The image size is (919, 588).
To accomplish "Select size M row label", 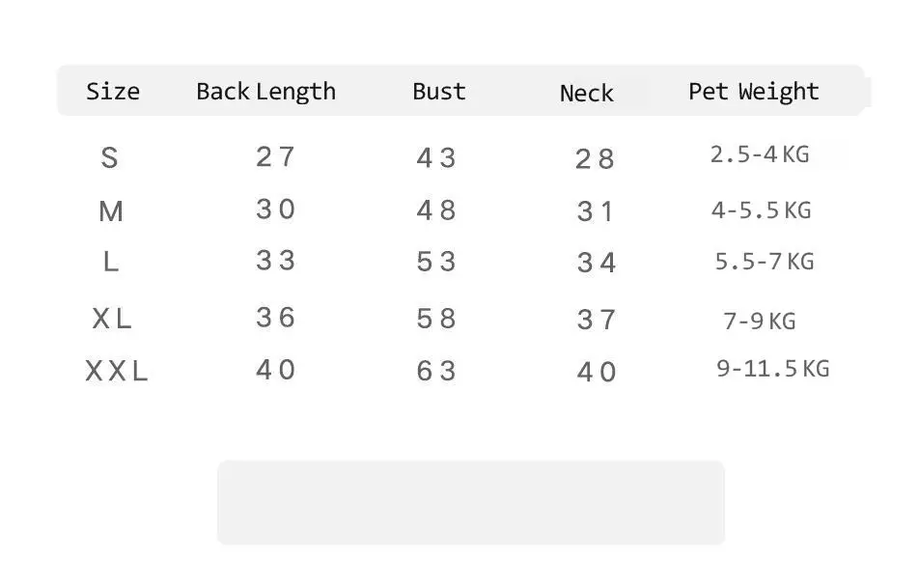I will (111, 211).
